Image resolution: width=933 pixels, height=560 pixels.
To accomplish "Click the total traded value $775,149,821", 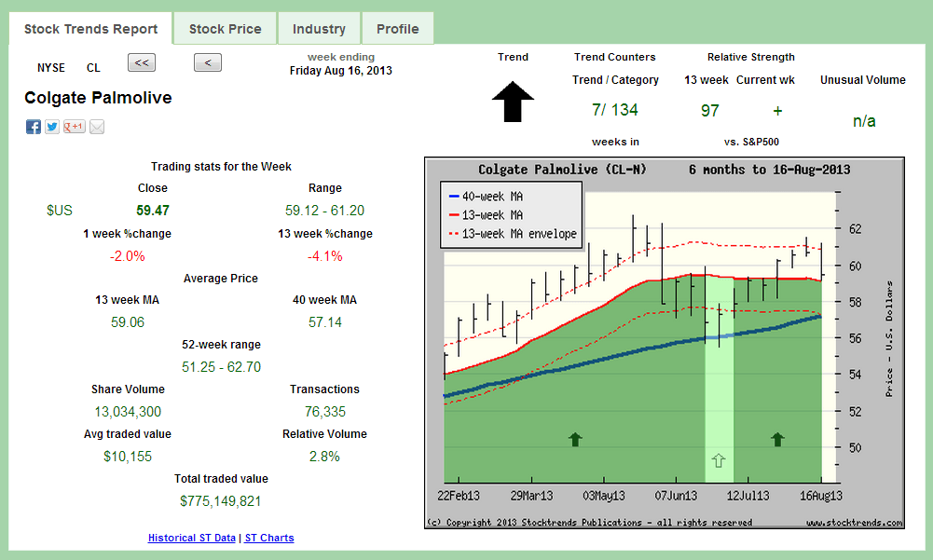I will pyautogui.click(x=221, y=500).
